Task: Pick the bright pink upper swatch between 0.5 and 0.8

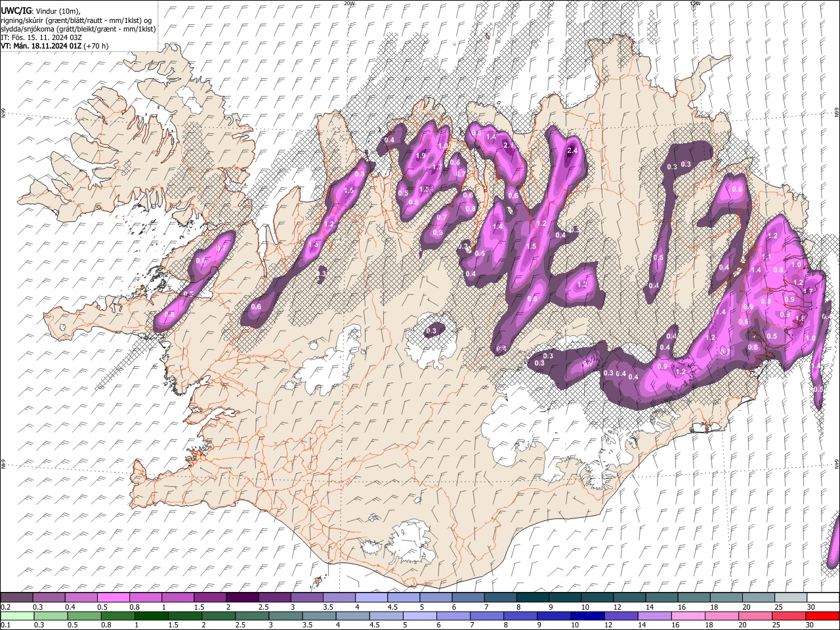Action: tap(113, 597)
